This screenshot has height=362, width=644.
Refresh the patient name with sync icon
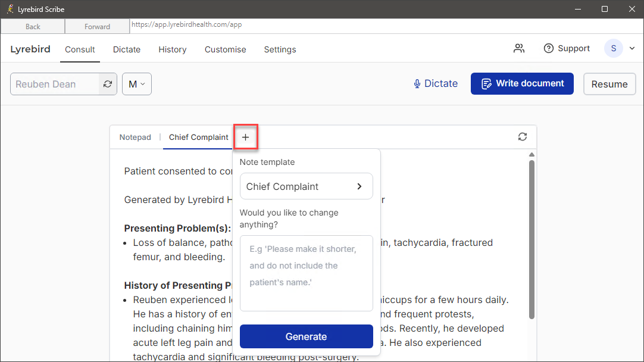tap(108, 84)
